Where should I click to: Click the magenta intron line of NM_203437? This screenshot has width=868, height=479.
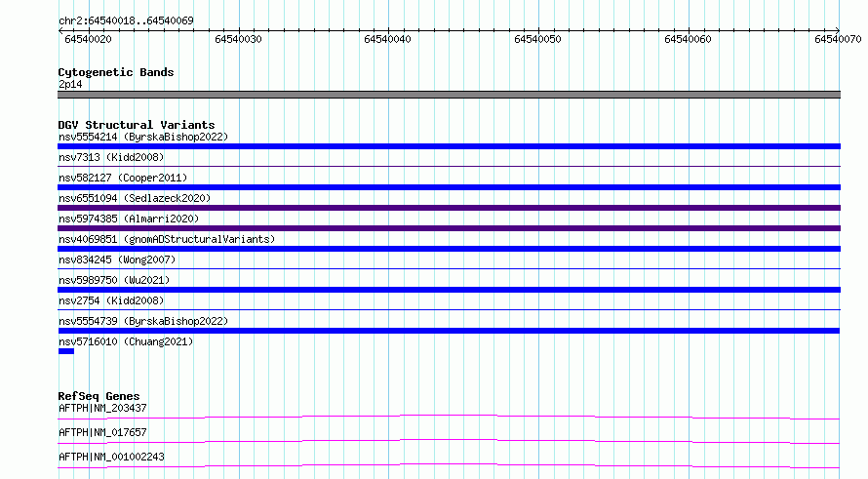pos(449,417)
